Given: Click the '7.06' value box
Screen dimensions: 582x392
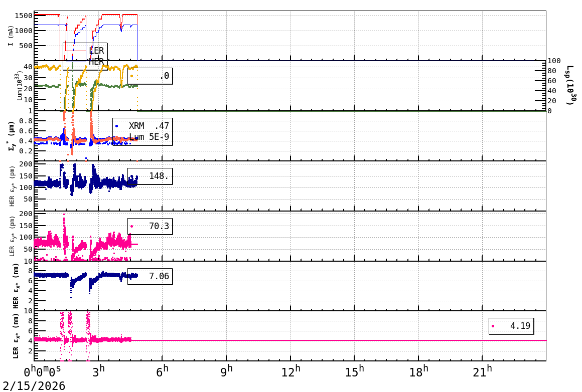Looking at the screenshot, I should point(150,276).
